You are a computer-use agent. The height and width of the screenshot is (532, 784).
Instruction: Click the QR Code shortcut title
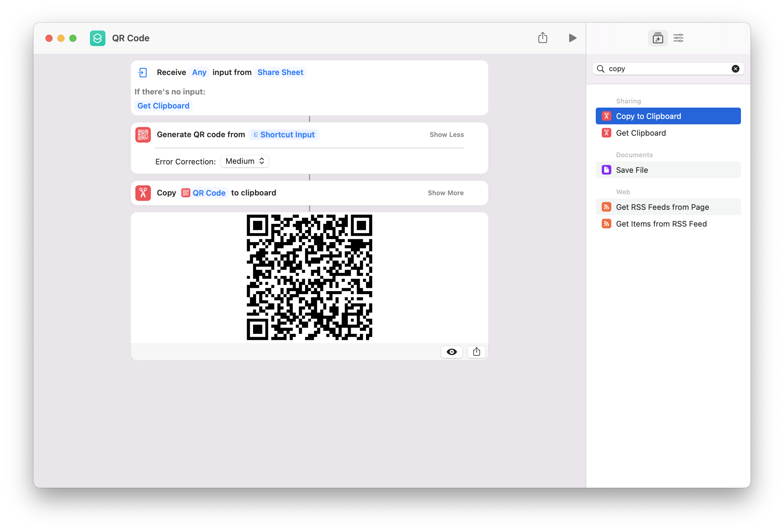click(x=131, y=38)
